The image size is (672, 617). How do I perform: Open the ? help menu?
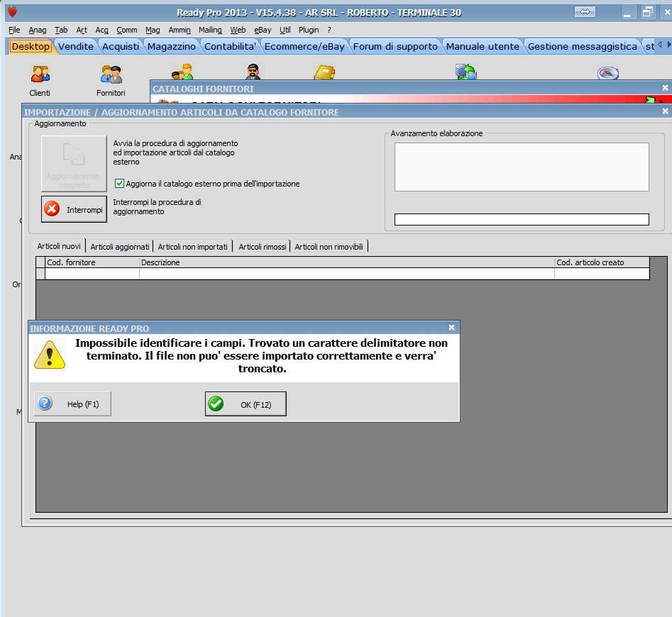point(329,30)
